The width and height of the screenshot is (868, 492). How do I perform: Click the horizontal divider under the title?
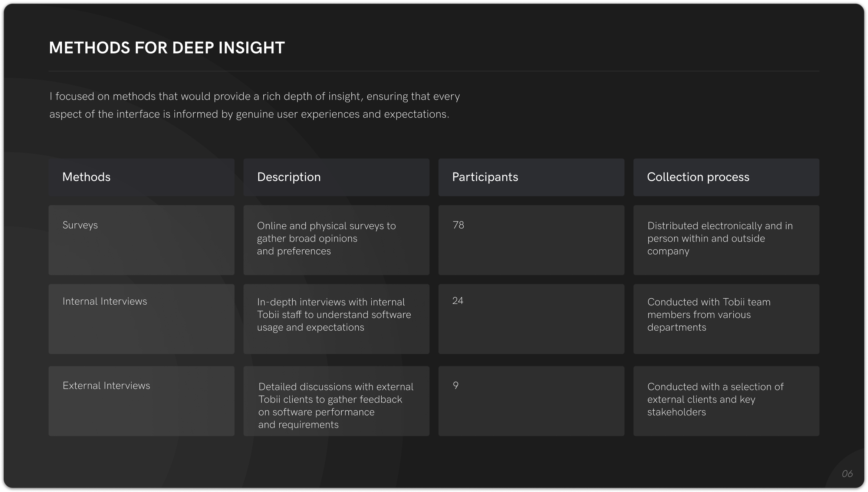433,71
